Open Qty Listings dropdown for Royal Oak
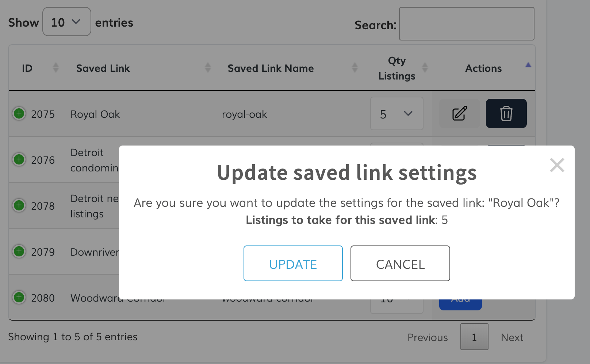This screenshot has height=364, width=590. pyautogui.click(x=396, y=114)
